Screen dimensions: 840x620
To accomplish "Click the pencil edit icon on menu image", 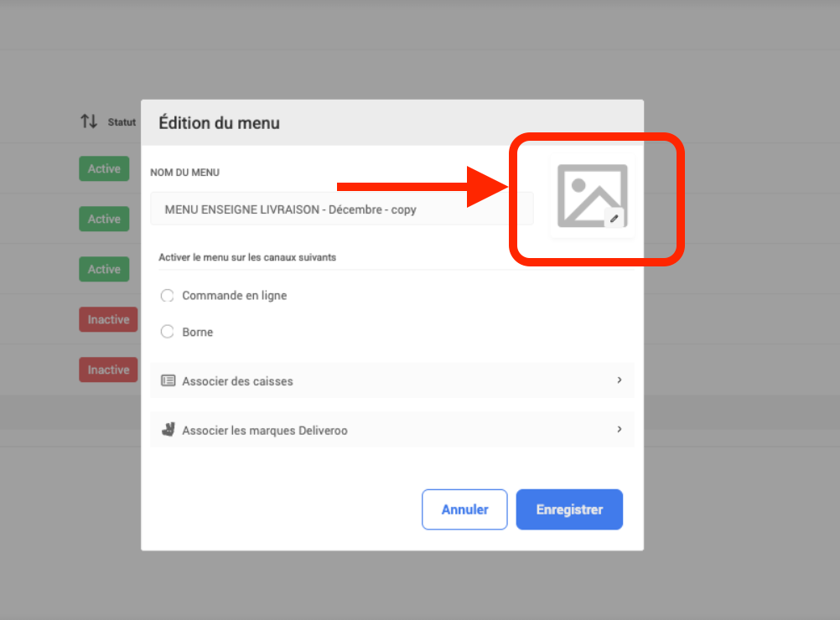I will (x=614, y=218).
